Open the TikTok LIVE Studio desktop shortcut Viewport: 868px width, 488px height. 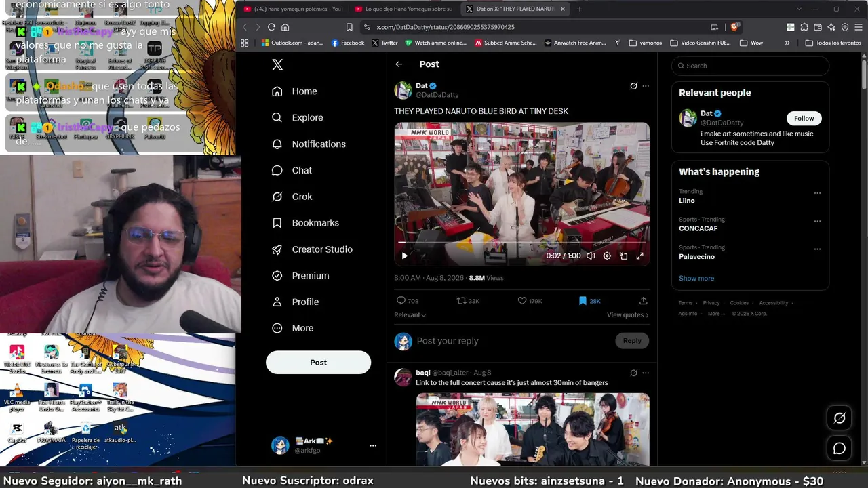tap(17, 359)
